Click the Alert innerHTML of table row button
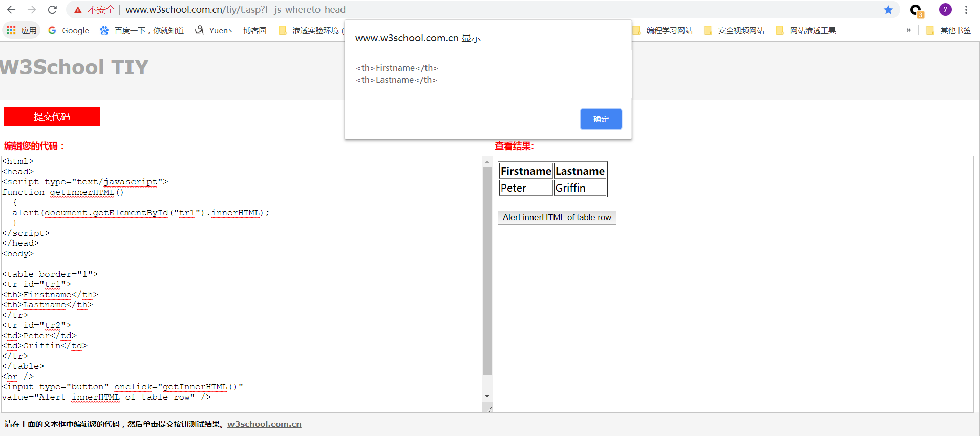Image resolution: width=980 pixels, height=437 pixels. click(557, 218)
